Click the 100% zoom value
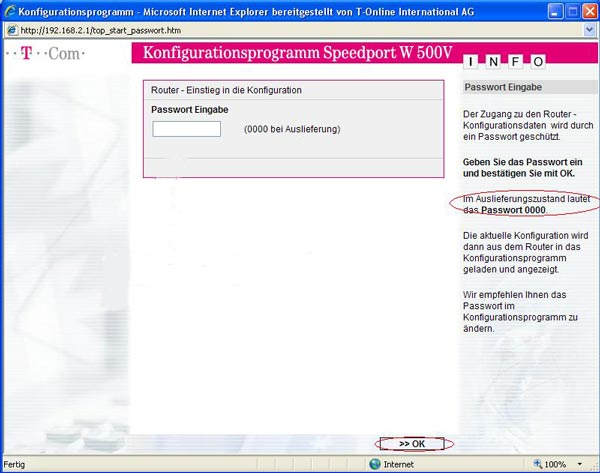 point(555,465)
